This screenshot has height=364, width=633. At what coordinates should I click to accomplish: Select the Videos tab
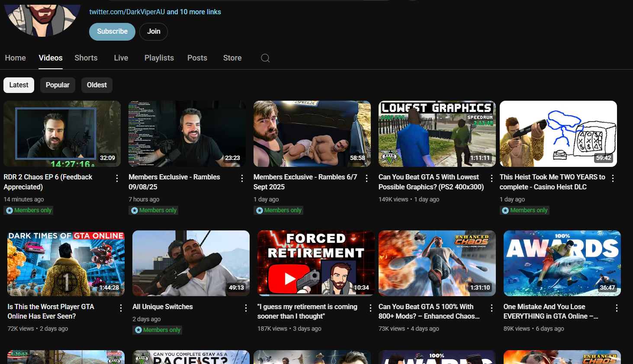click(51, 58)
